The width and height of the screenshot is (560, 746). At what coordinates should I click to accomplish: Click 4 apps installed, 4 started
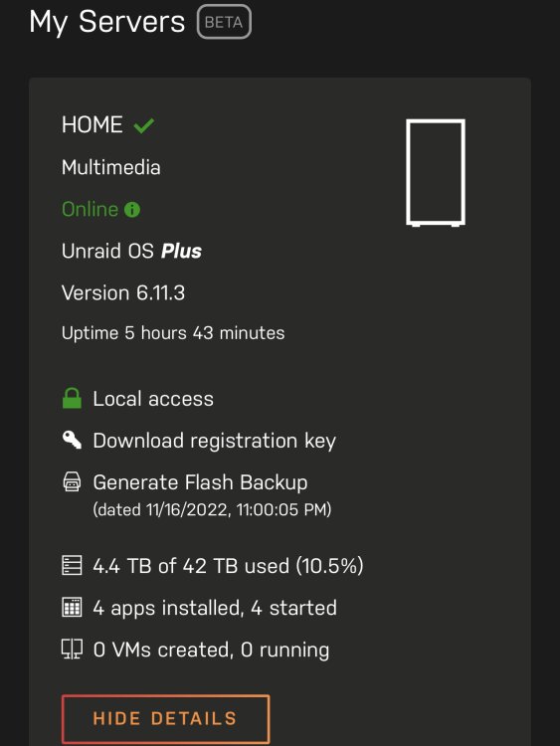(215, 608)
